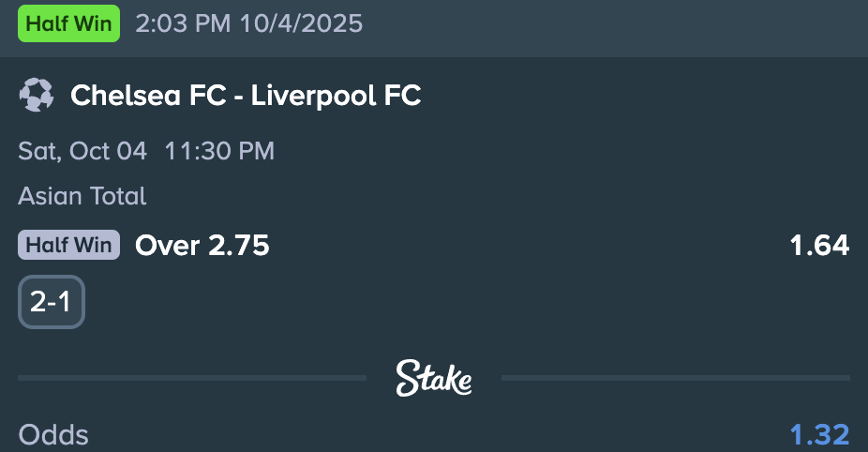Click the 2:03 PM bet placement time
868x452 pixels.
[x=183, y=23]
